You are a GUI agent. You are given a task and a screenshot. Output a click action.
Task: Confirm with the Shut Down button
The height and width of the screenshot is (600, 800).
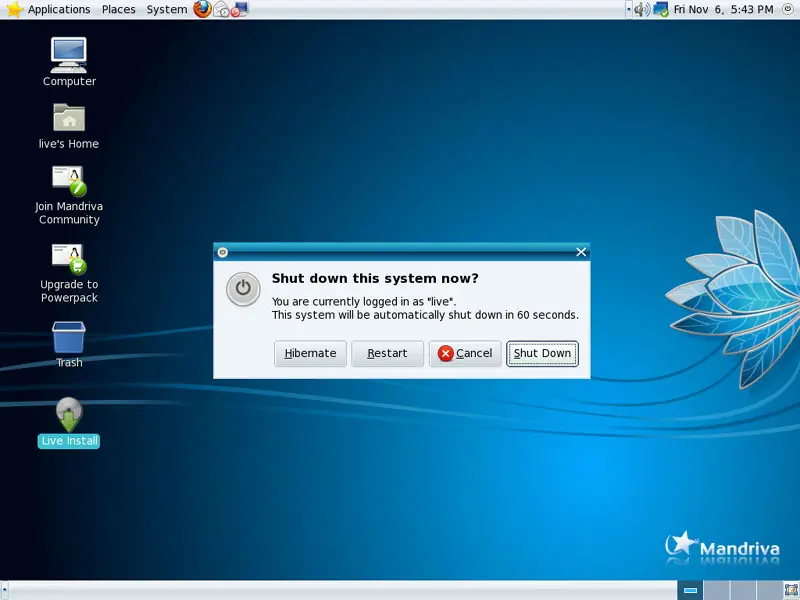click(542, 354)
